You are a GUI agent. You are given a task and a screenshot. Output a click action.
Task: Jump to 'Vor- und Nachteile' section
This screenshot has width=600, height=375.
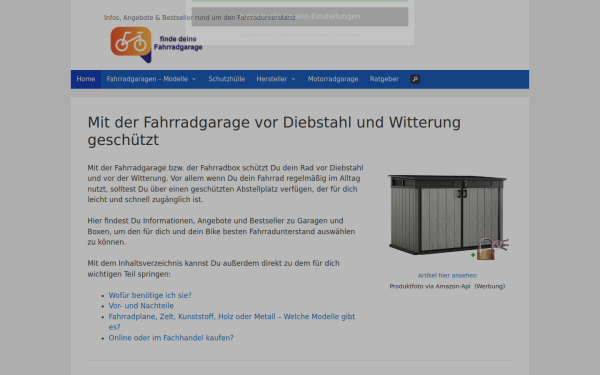point(141,306)
